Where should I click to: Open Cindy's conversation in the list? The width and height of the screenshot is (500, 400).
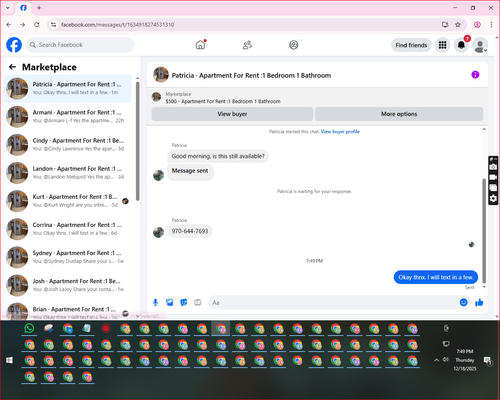(68, 145)
